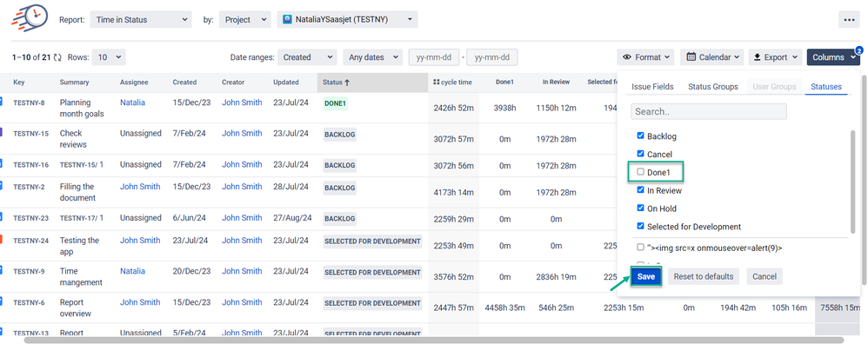Click Reset to defaults button
The width and height of the screenshot is (868, 344).
pyautogui.click(x=703, y=276)
